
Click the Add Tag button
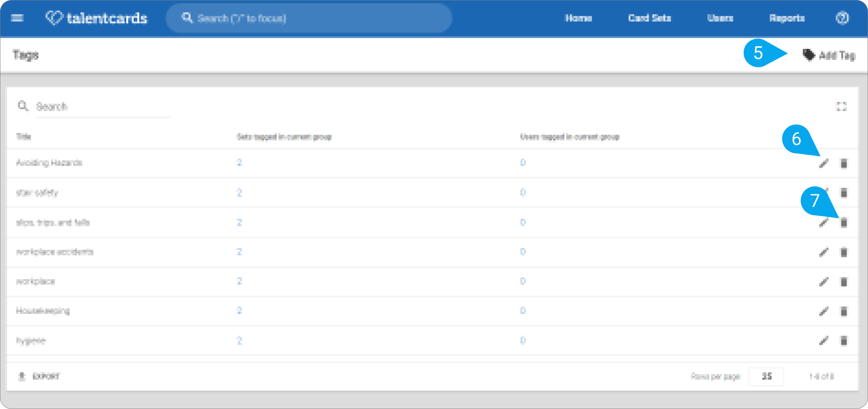pos(828,55)
